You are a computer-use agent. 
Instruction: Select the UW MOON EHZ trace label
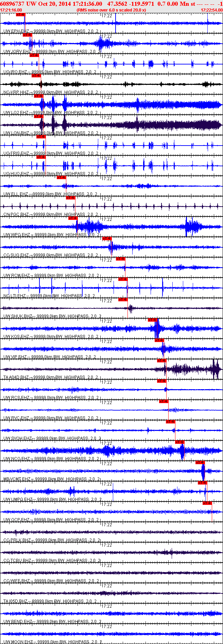pos(53,642)
